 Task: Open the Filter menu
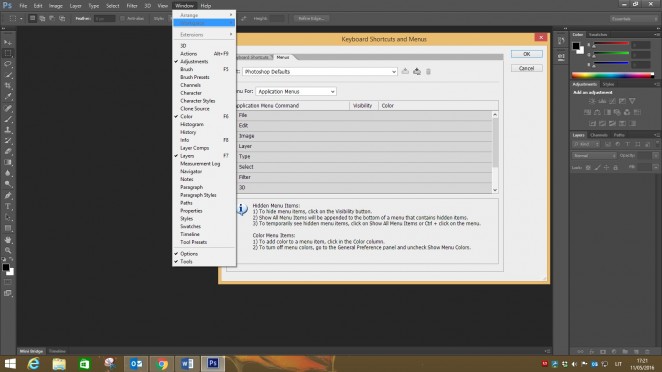coord(132,6)
